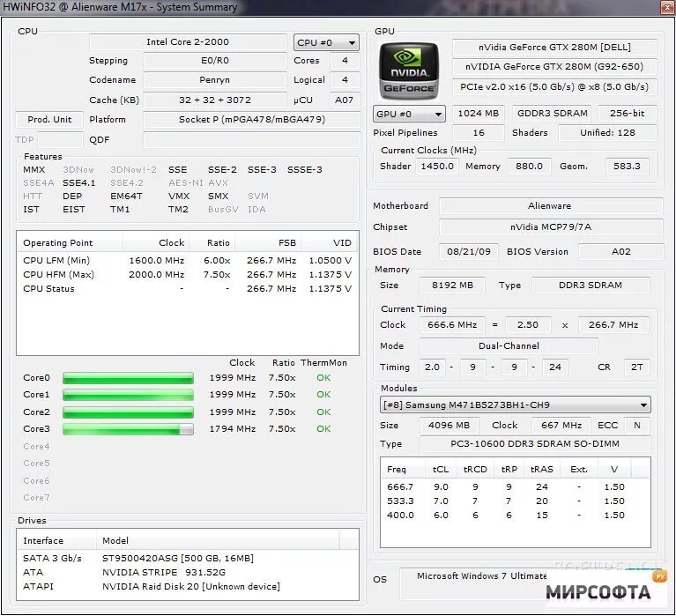This screenshot has height=616, width=676.
Task: Click the PC3-10600 DDR3 SDRAM SO-DIMM field
Action: [x=535, y=444]
